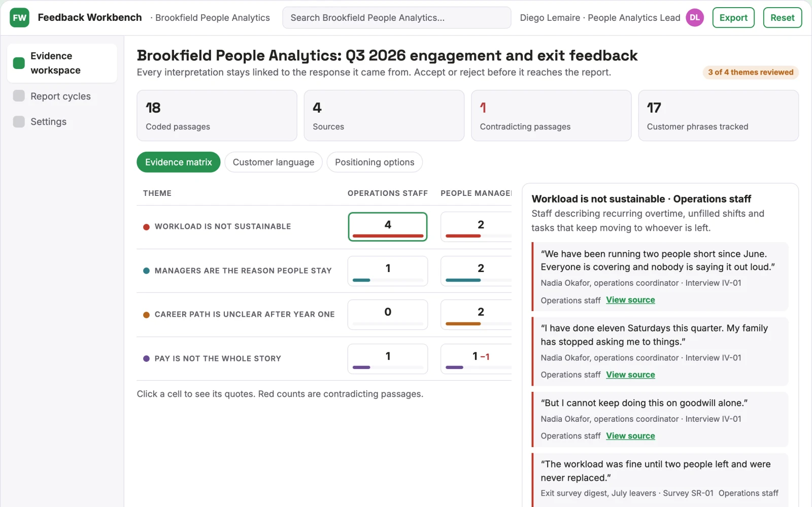Click 'Career path is unclear after year one'
Screen dimensions: 812x507
[245, 315]
